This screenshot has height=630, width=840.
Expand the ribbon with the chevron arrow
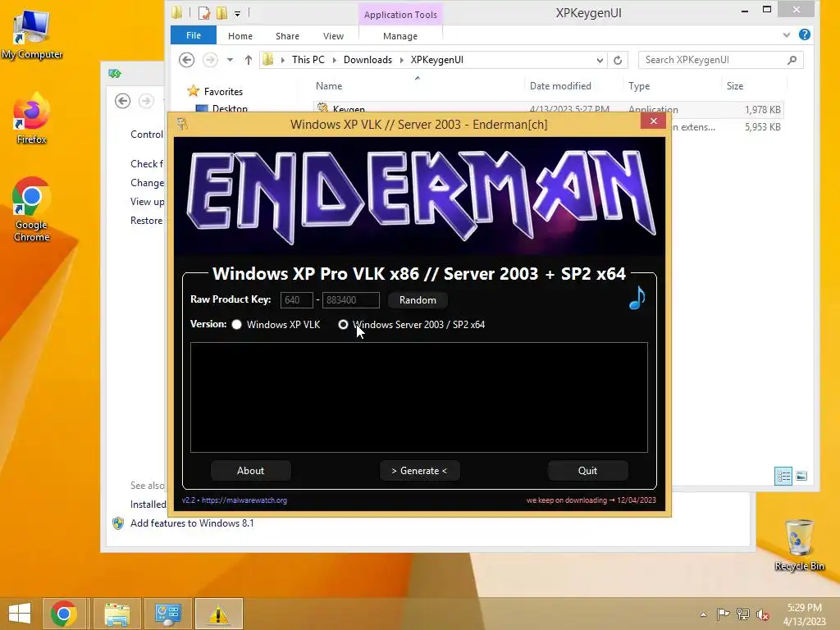[787, 35]
